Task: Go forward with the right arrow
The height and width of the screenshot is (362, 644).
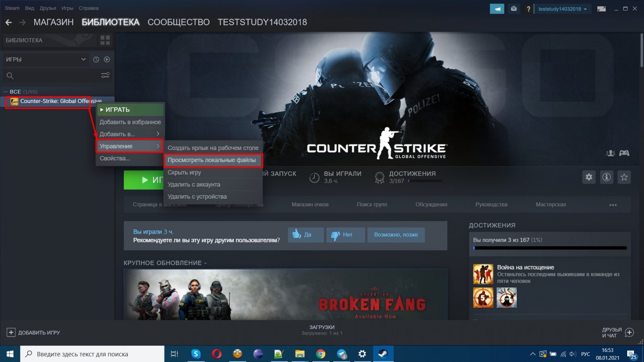Action: click(x=23, y=23)
